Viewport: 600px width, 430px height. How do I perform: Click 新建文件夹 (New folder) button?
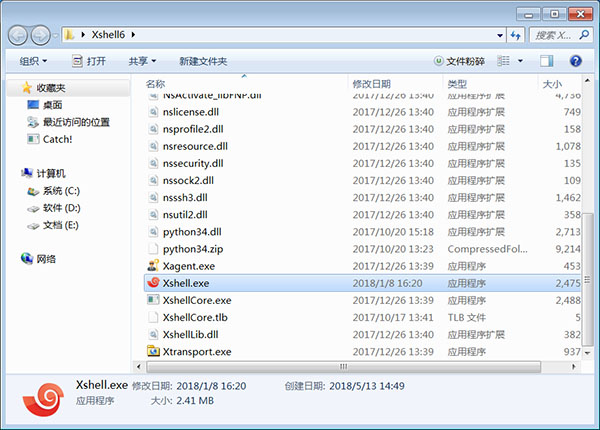tap(203, 61)
